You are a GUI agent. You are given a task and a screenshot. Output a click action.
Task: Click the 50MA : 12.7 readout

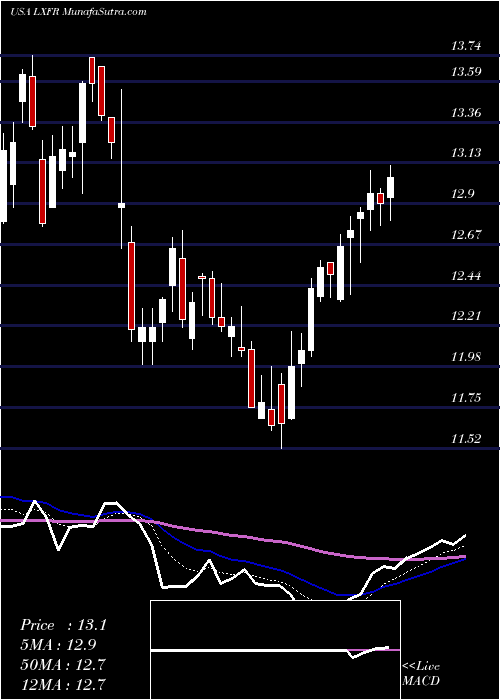pos(63,665)
